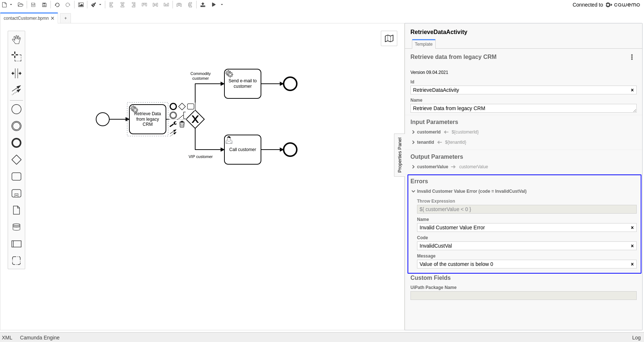Toggle the minimap open
The image size is (644, 342).
point(389,38)
